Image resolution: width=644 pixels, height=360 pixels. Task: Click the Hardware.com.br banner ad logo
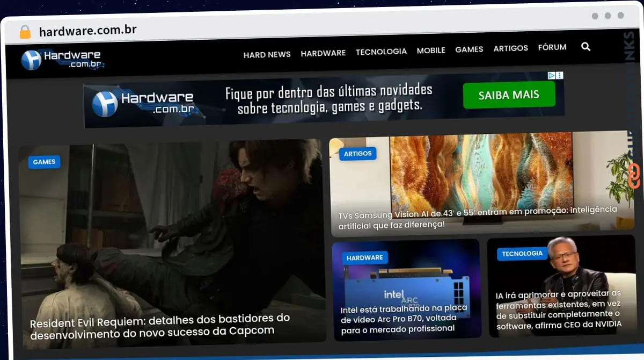143,103
